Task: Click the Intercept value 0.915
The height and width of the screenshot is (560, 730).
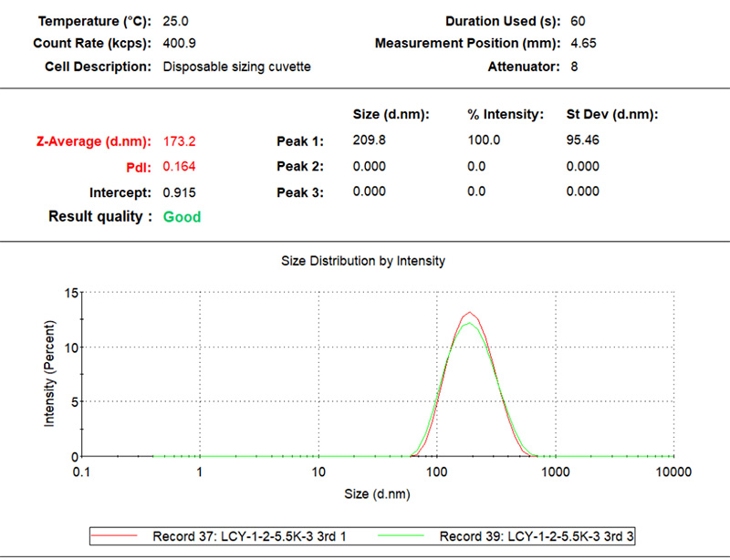Action: (x=179, y=192)
